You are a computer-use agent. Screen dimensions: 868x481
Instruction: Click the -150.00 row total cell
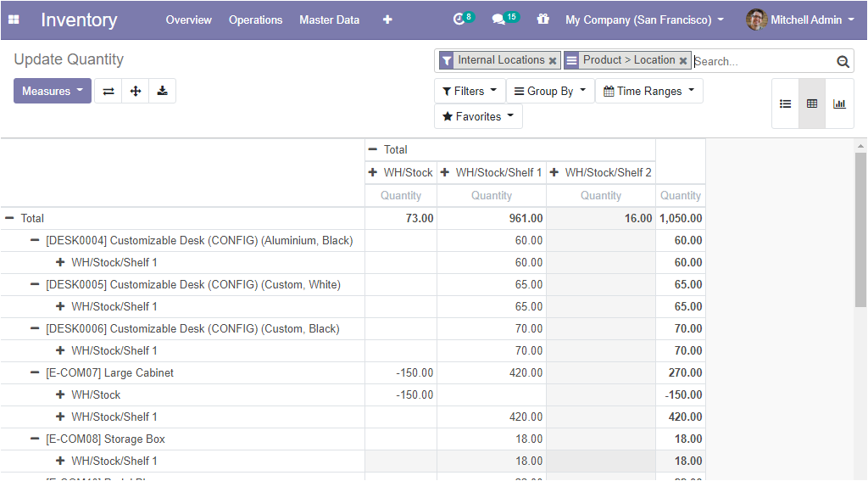pos(681,394)
